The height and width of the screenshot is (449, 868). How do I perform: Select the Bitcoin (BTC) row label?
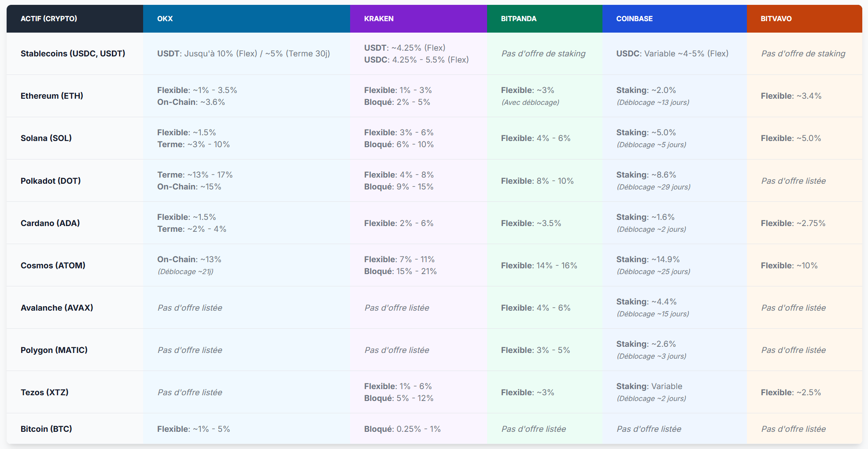[46, 429]
